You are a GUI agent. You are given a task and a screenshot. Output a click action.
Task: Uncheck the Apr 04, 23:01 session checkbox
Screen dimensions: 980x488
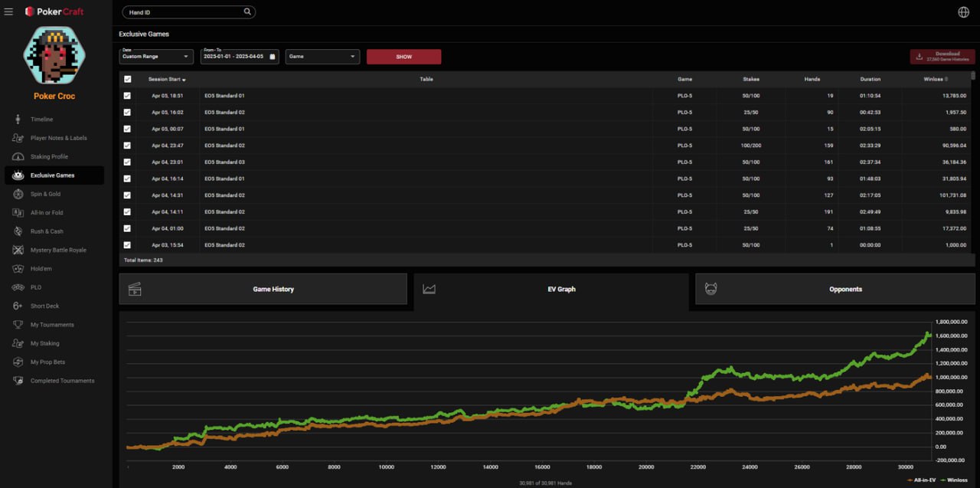128,162
